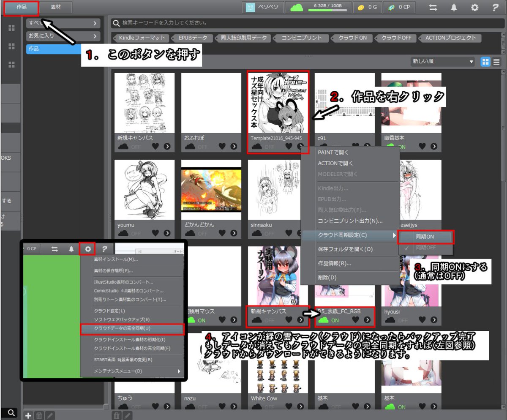Click the gold 0 G coin balance

tap(367, 7)
